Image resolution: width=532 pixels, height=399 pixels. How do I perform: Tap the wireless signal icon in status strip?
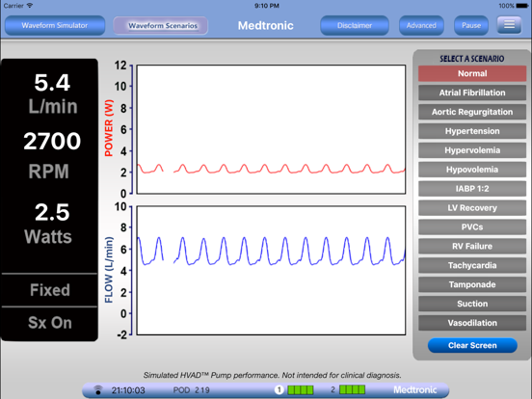pos(98,389)
